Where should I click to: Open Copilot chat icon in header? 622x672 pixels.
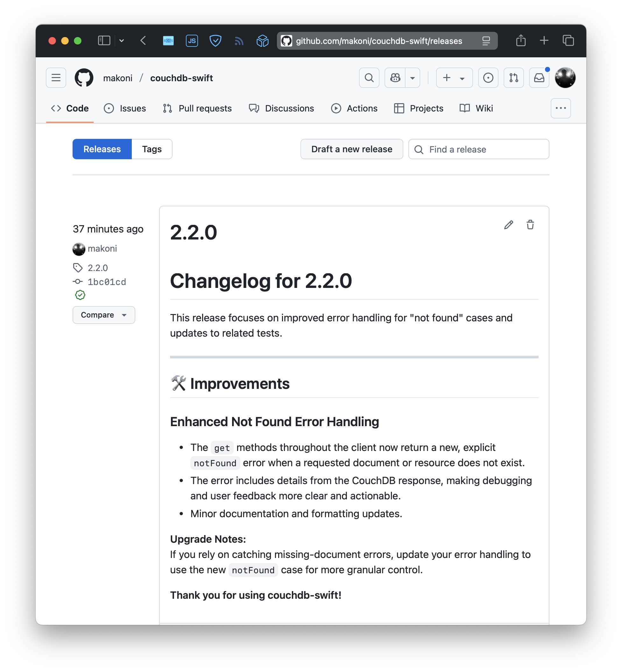(x=395, y=78)
